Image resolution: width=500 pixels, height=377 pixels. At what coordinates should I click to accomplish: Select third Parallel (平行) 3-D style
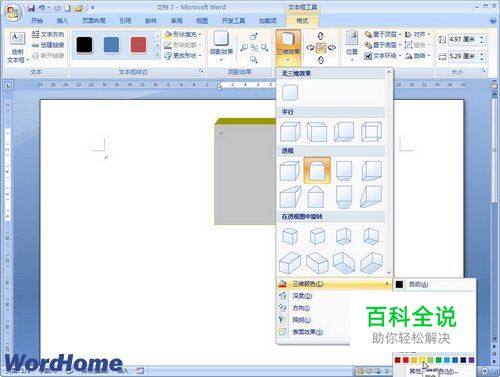point(344,132)
